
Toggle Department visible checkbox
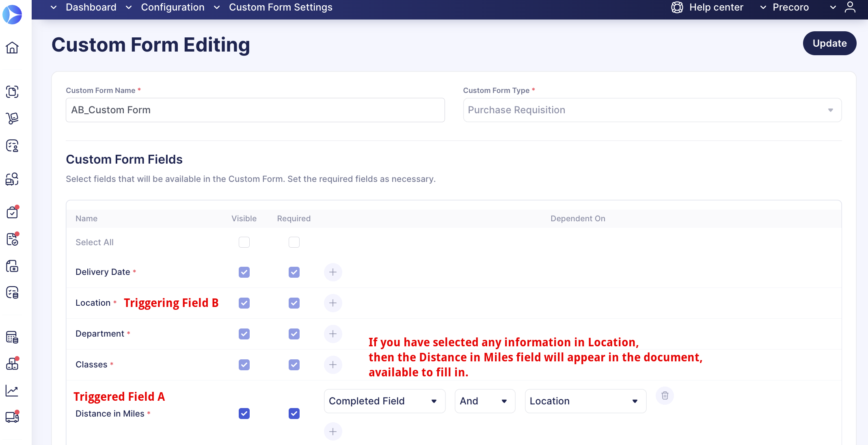click(244, 334)
